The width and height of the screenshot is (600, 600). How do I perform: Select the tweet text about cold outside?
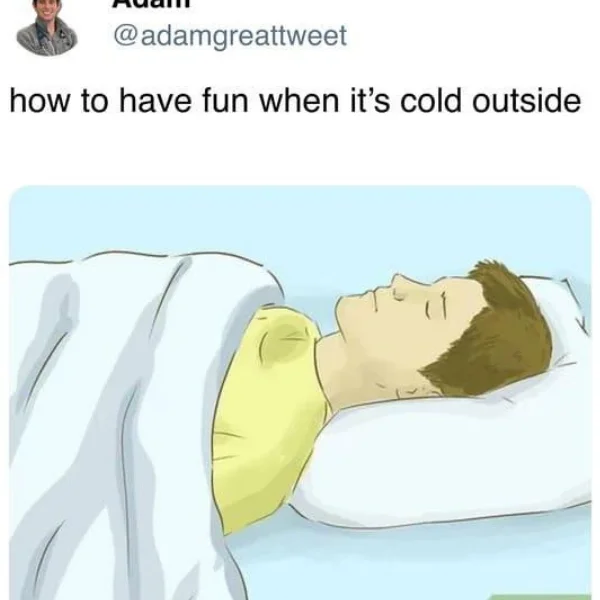pyautogui.click(x=295, y=101)
